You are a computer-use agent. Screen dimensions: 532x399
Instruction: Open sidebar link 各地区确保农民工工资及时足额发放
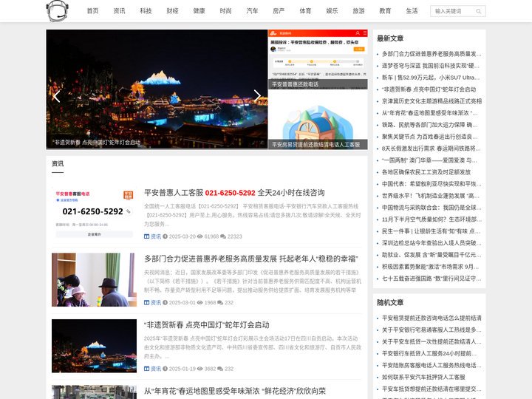click(426, 172)
